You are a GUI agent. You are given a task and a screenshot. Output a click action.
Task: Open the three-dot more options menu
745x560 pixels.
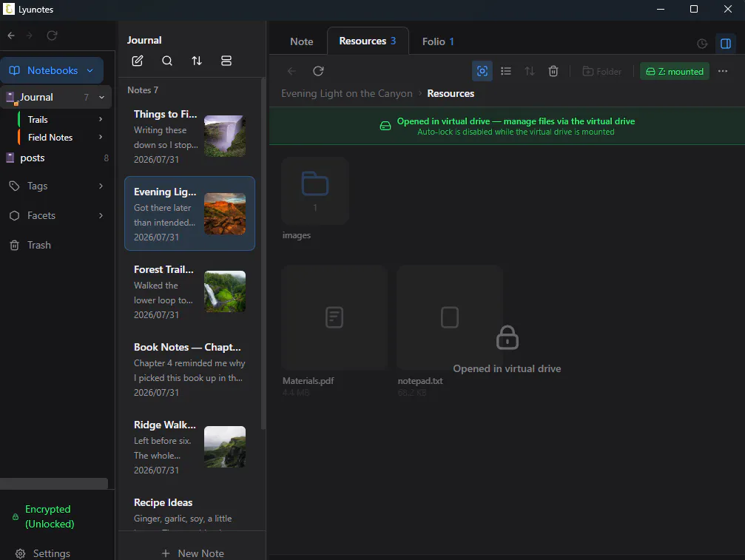tap(723, 71)
